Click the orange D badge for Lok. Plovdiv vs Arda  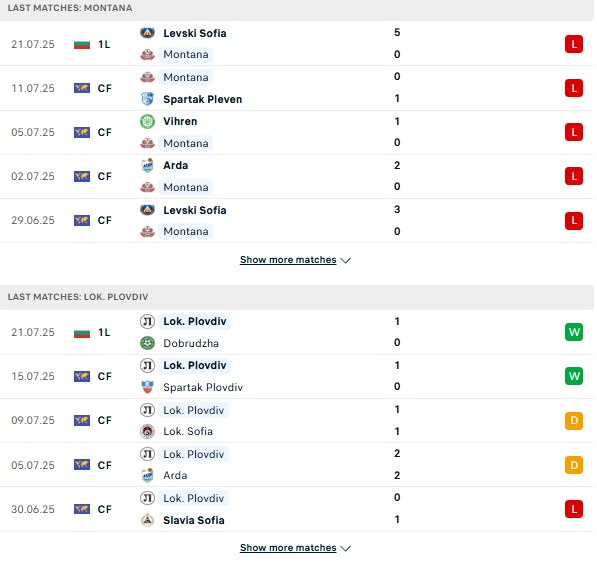(574, 465)
